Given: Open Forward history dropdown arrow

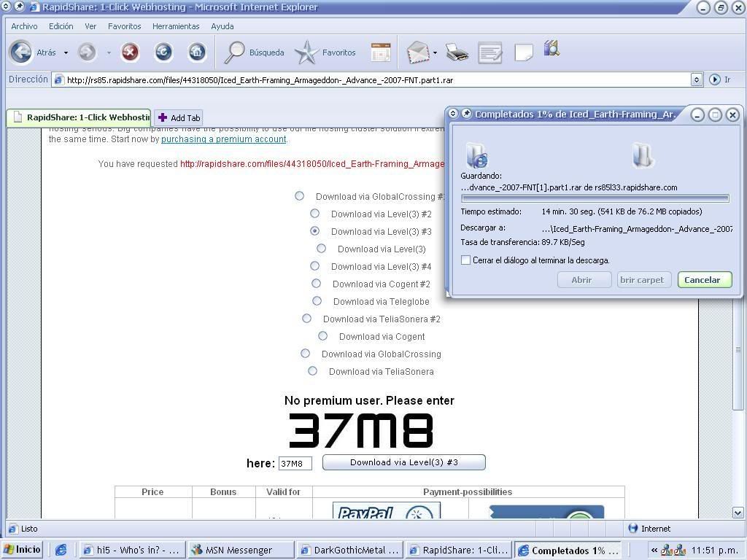Looking at the screenshot, I should [109, 52].
